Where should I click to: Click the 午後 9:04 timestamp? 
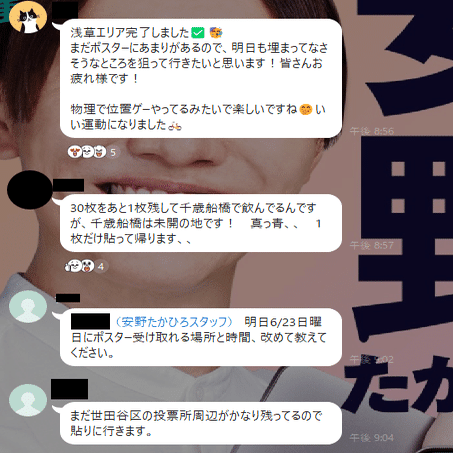point(372,437)
